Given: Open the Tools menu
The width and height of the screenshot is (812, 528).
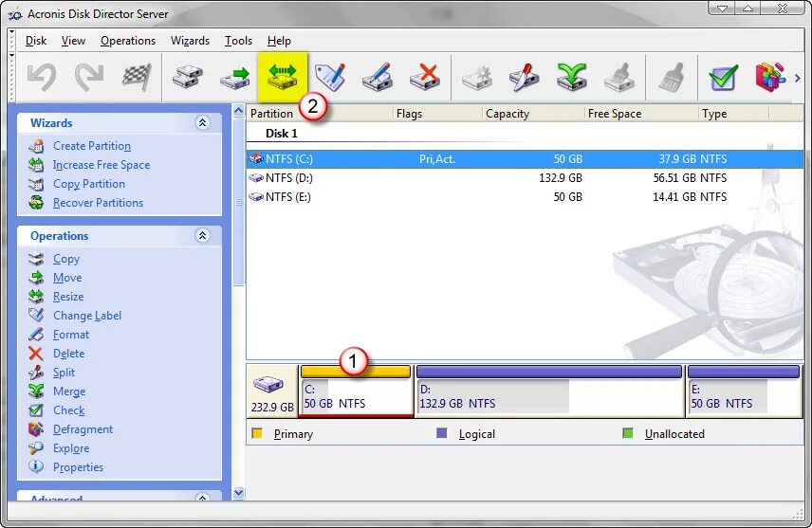Looking at the screenshot, I should [238, 41].
